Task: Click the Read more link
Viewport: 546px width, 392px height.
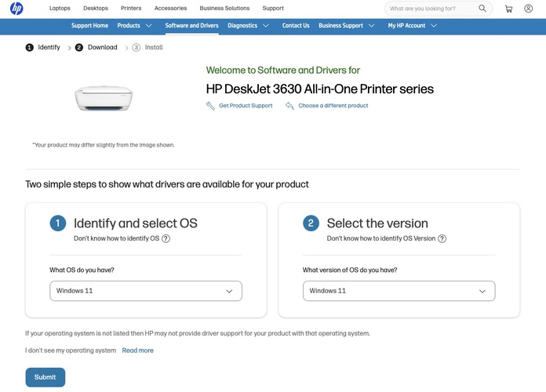Action: click(137, 350)
